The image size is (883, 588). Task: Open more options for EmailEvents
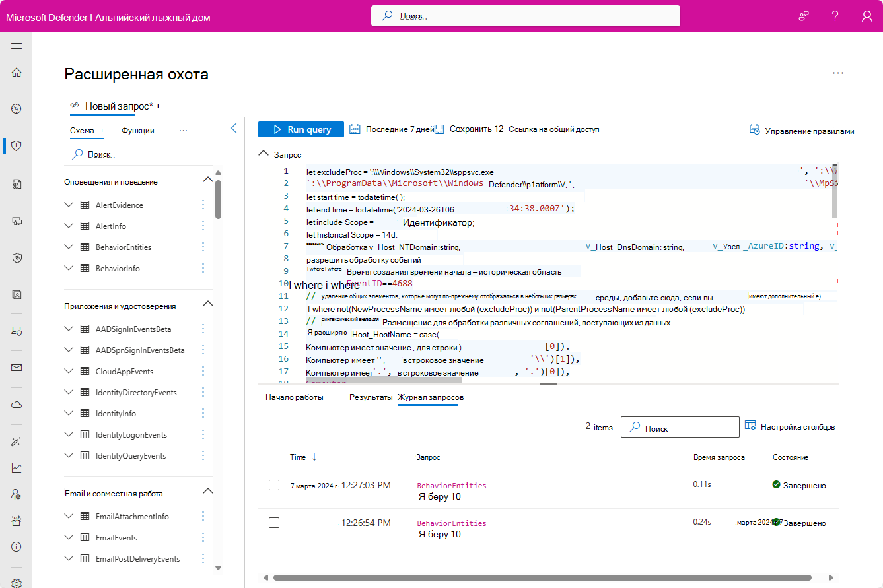[x=203, y=538]
